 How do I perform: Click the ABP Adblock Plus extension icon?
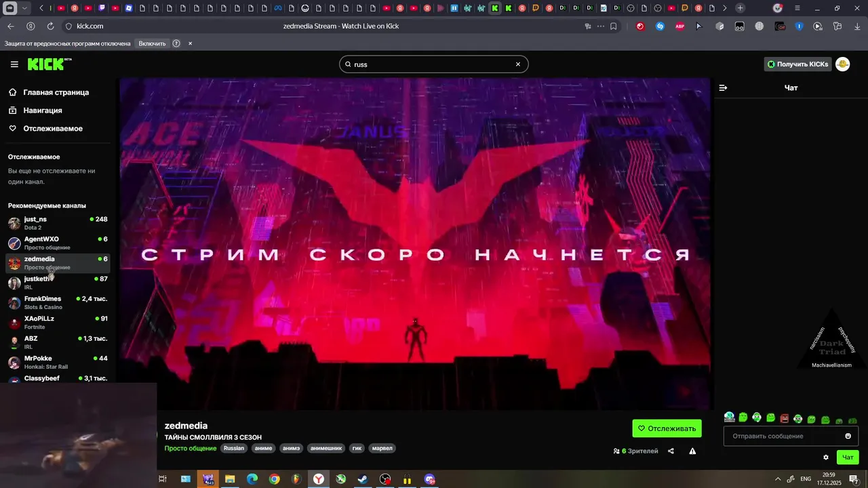679,26
